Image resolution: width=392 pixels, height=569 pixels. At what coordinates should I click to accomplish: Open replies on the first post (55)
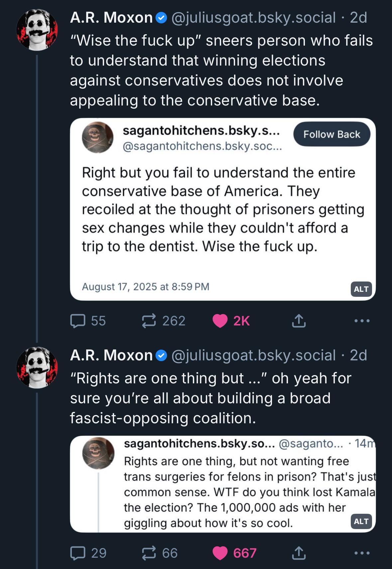click(x=88, y=321)
